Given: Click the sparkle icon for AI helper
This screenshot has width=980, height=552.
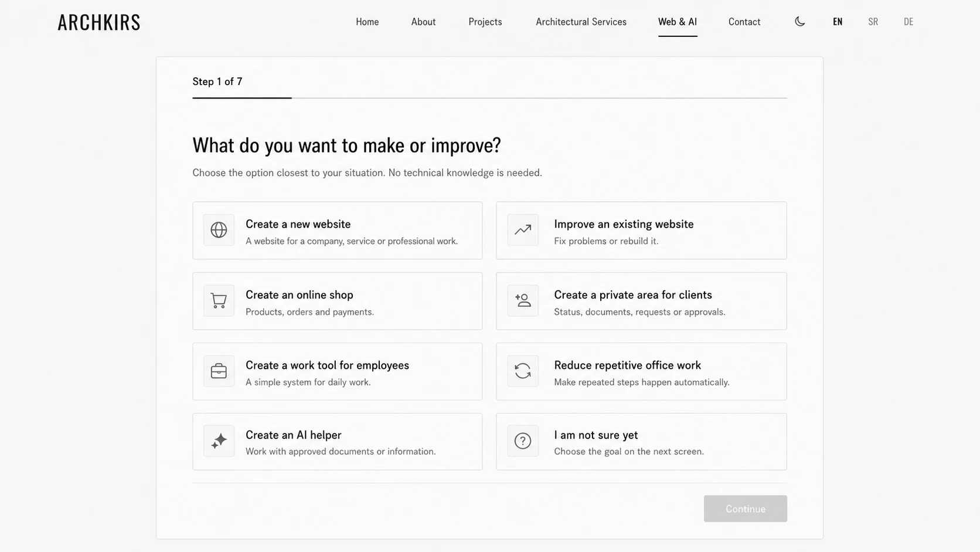Looking at the screenshot, I should tap(219, 441).
